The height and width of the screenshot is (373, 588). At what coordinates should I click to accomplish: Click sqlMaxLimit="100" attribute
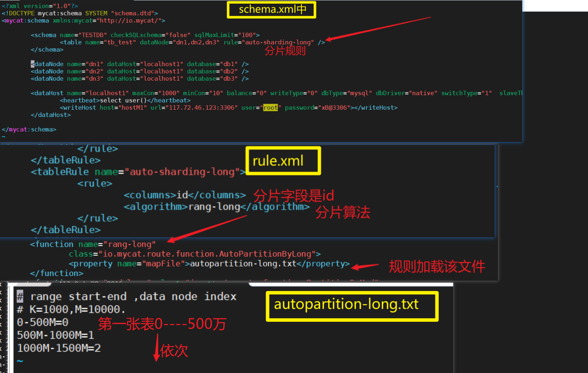[x=225, y=35]
